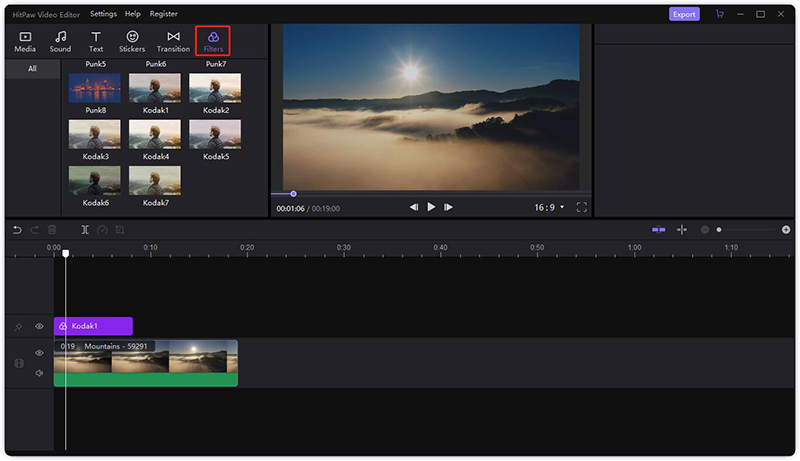Click the undo arrow icon
This screenshot has width=800, height=461.
(x=17, y=230)
